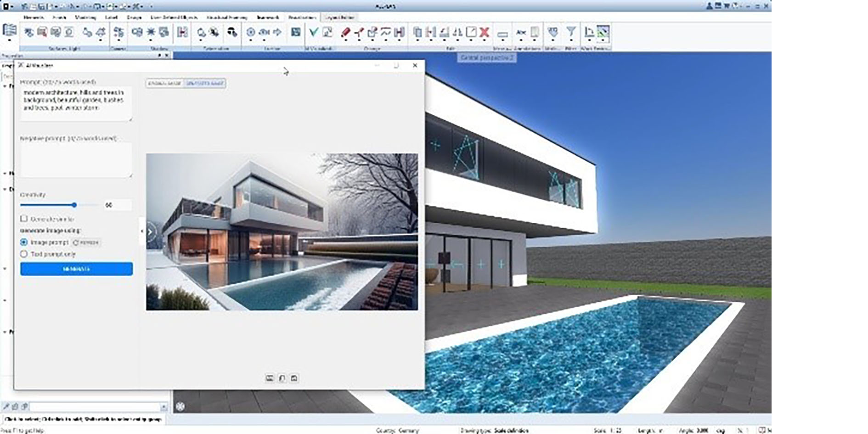
Task: Tick the checkbox below the creativity slider
Action: point(24,219)
